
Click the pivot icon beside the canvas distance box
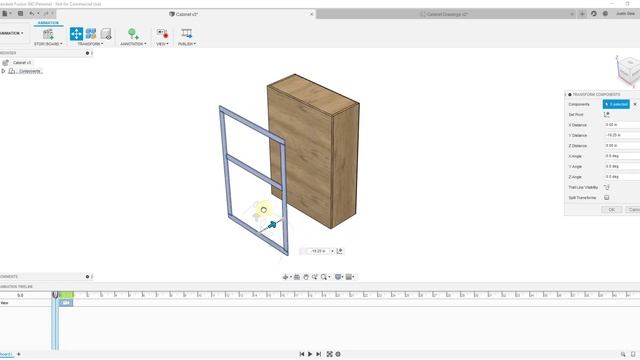[x=340, y=251]
